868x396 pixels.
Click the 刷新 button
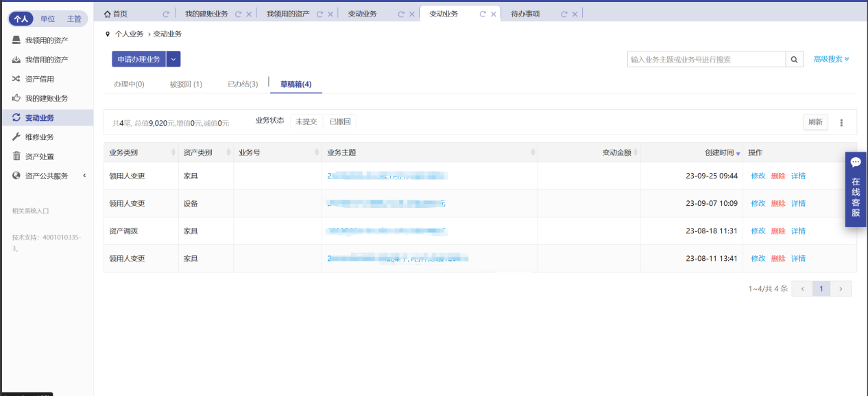point(815,122)
